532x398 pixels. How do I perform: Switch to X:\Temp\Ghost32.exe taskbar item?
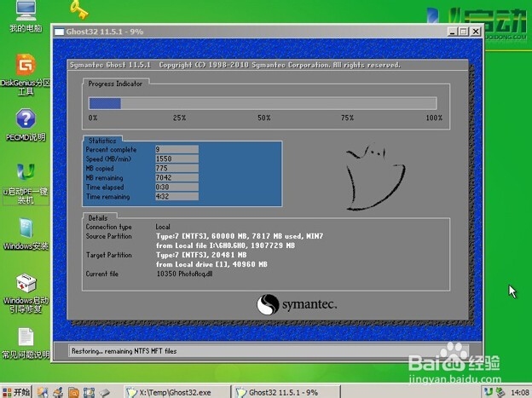click(176, 392)
